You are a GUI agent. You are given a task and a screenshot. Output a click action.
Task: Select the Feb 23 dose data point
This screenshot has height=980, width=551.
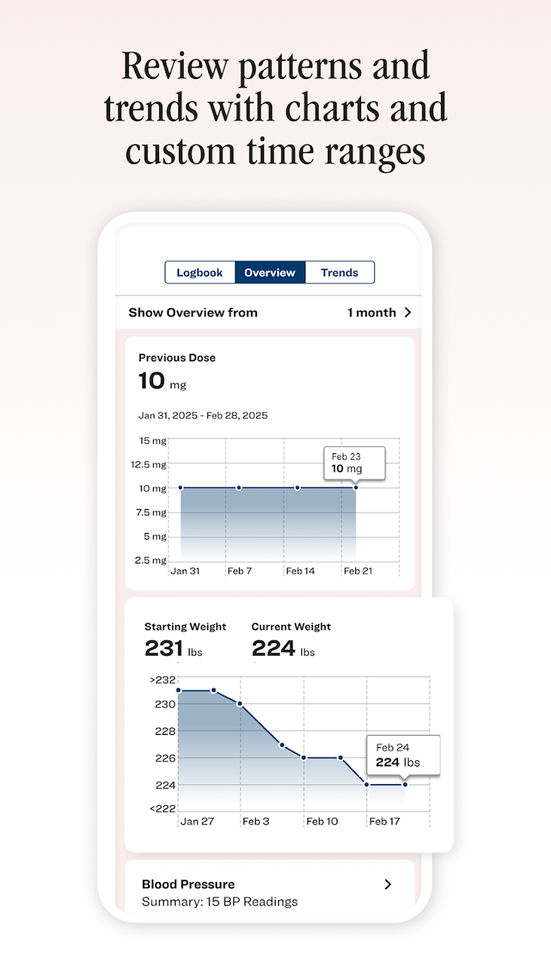(356, 487)
